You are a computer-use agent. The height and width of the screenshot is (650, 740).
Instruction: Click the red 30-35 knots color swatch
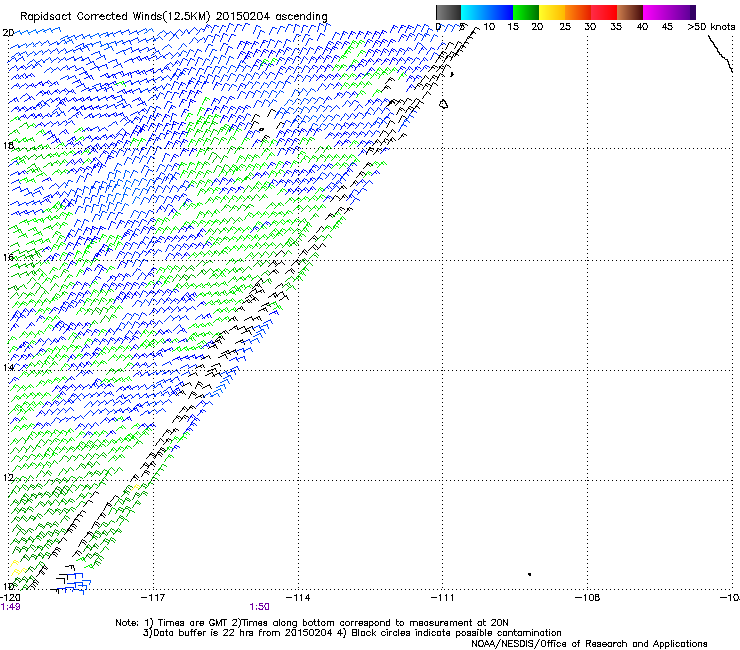click(x=604, y=12)
